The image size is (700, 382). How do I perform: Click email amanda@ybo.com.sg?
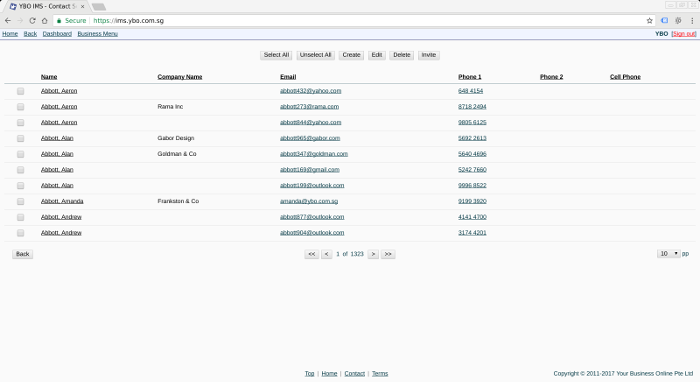tap(309, 201)
